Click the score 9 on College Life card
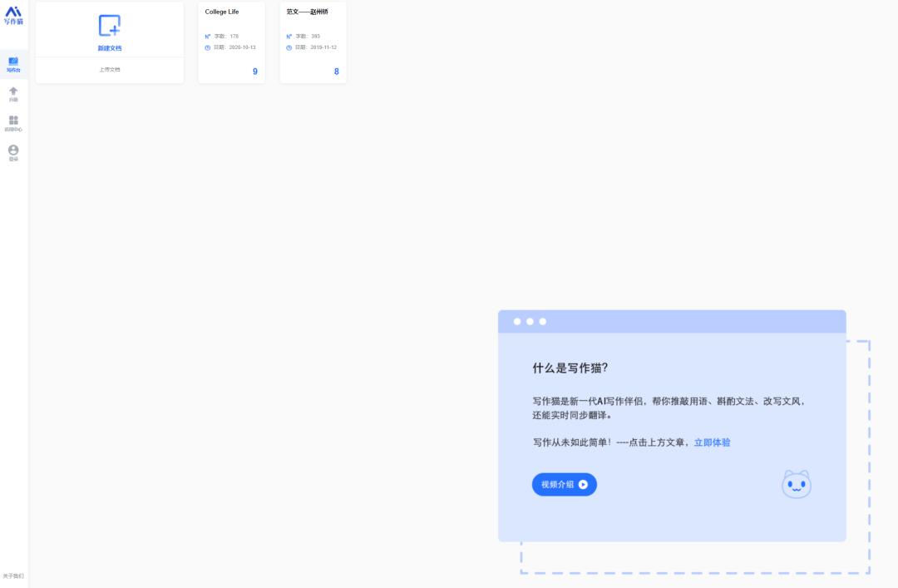The width and height of the screenshot is (898, 588). [x=257, y=72]
